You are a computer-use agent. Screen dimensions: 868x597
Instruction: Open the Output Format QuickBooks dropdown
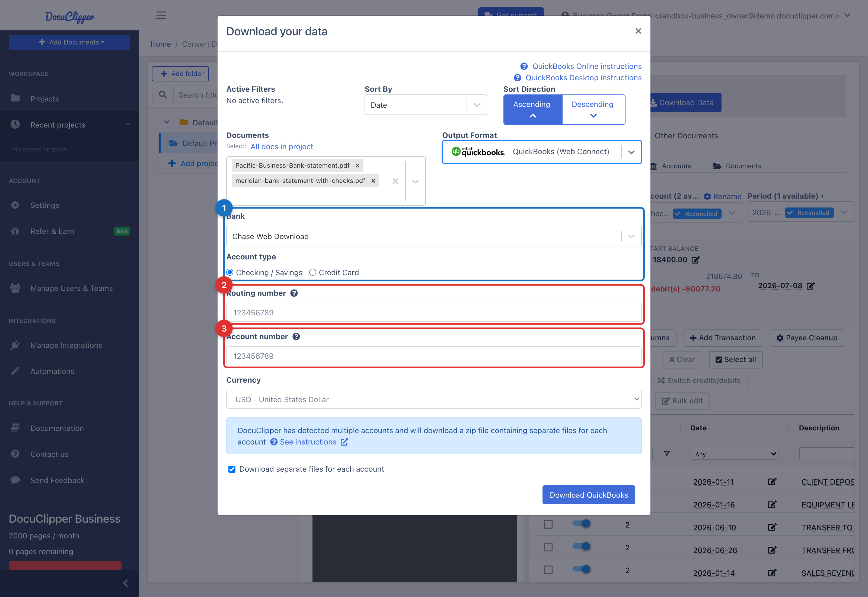542,152
